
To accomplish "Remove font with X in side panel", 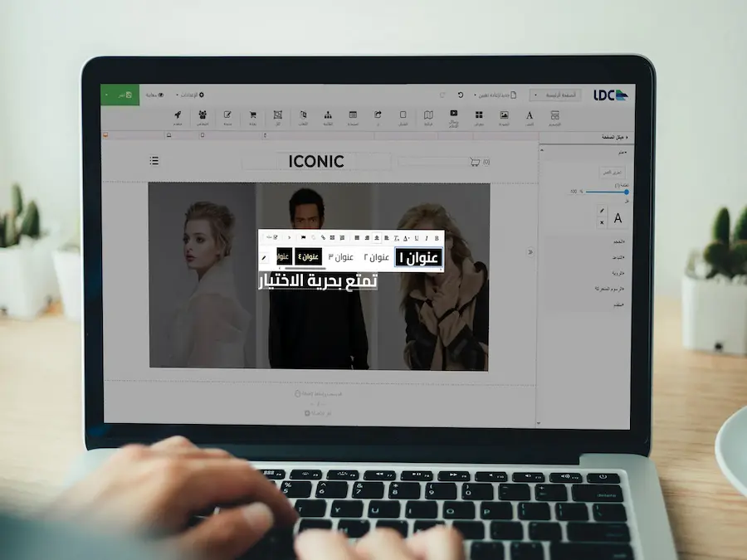I will tap(602, 222).
